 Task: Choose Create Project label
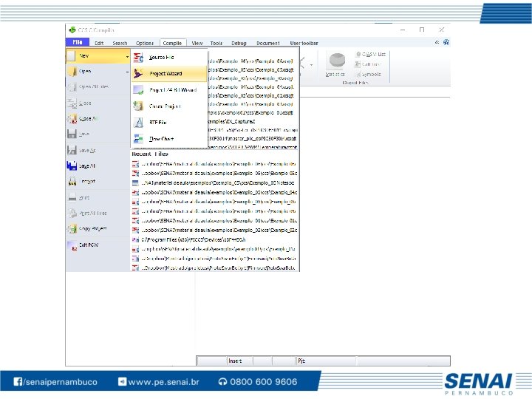[x=165, y=106]
